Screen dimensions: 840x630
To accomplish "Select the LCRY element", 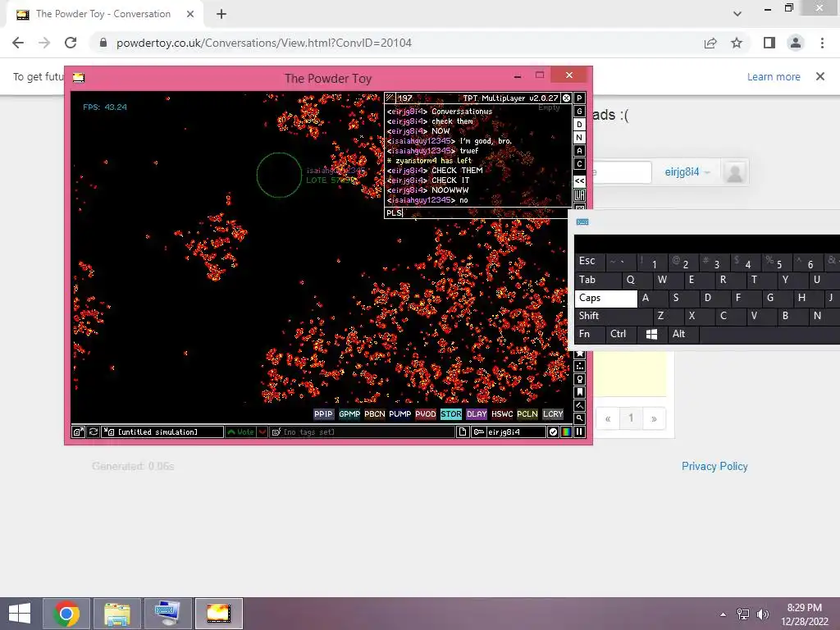I will coord(553,414).
